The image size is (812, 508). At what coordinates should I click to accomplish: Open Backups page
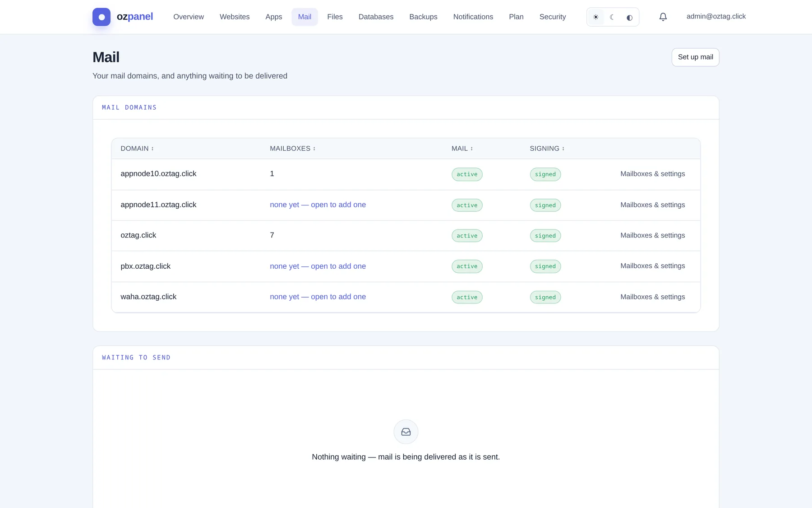coord(423,17)
